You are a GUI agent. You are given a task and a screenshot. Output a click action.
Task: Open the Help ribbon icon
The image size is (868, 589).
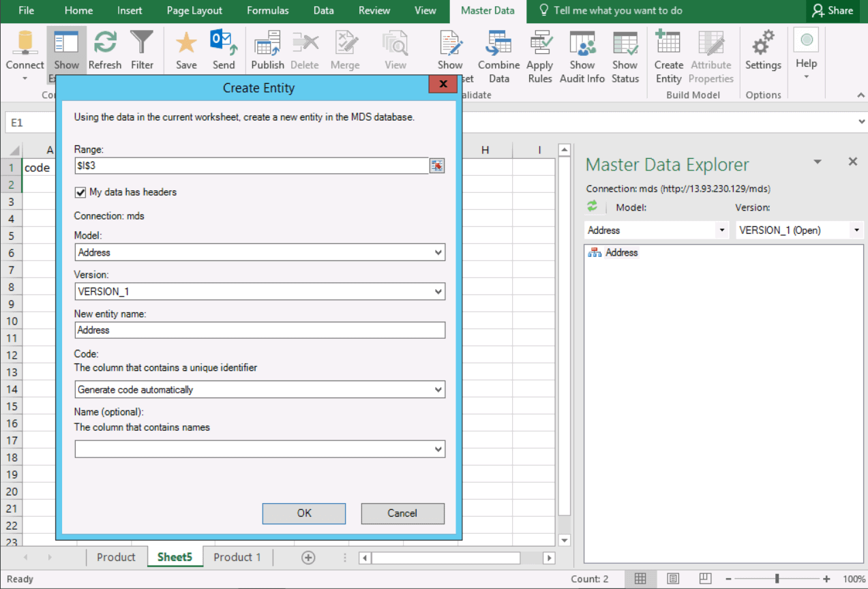[807, 40]
